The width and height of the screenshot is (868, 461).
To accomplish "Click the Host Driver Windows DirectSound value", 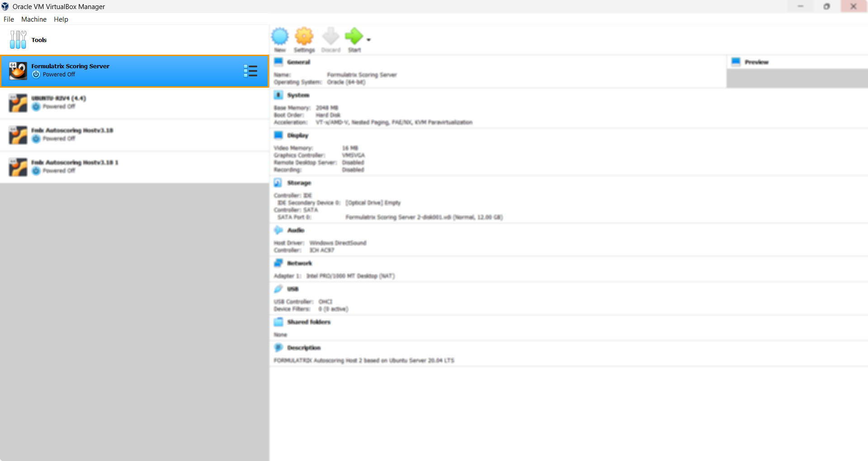I will (x=338, y=243).
